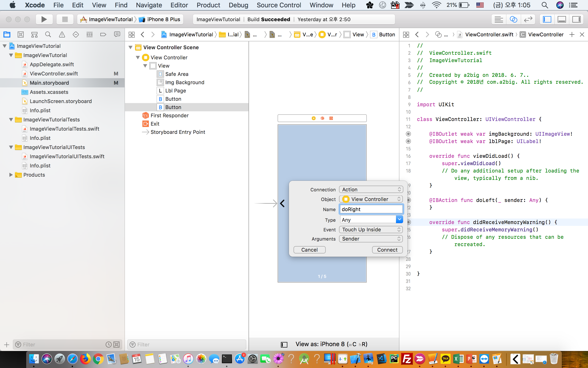Open the Event dropdown
This screenshot has width=588, height=368.
pos(371,230)
